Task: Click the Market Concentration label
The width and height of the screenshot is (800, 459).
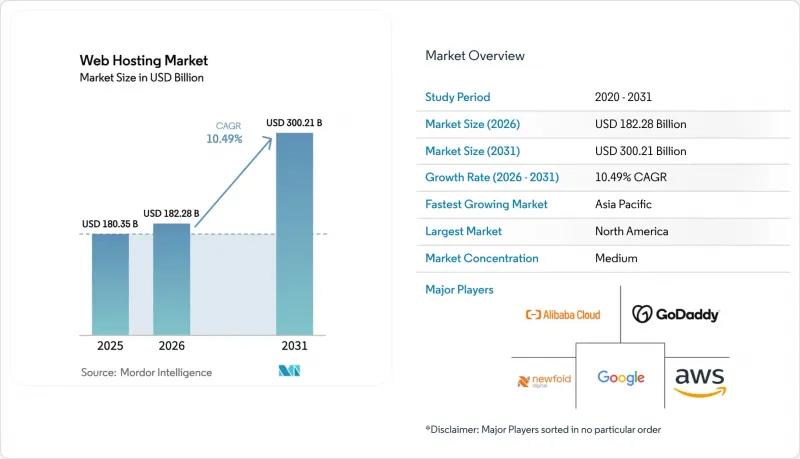Action: tap(482, 258)
